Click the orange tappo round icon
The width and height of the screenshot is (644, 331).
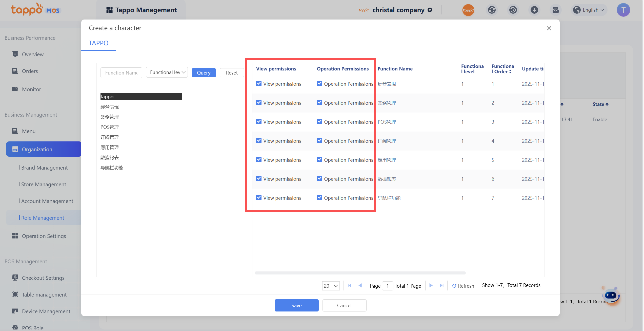tap(468, 10)
